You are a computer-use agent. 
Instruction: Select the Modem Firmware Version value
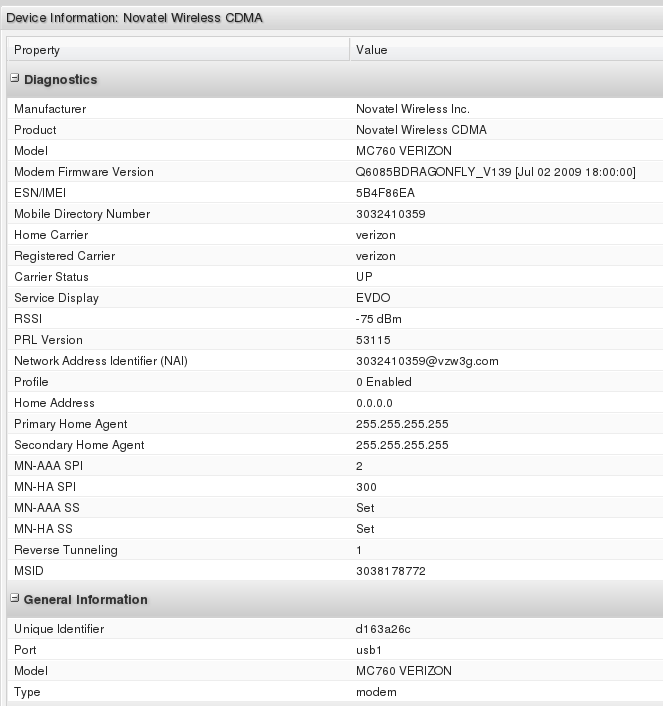(x=495, y=172)
